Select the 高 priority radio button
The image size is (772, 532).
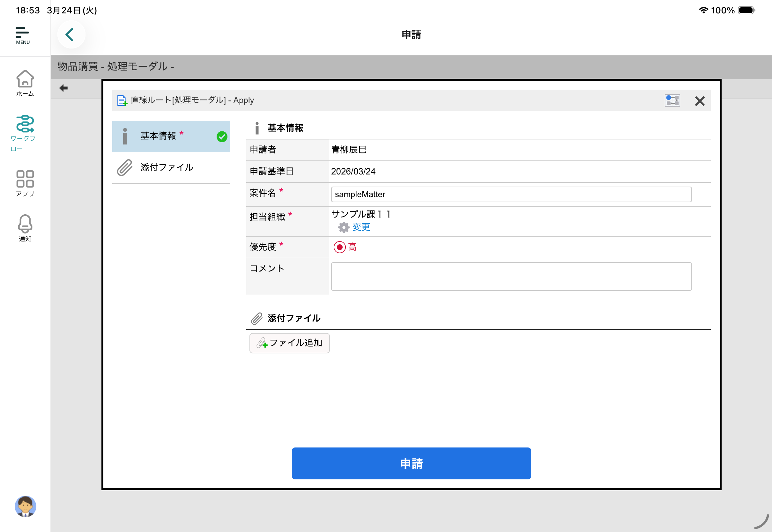tap(339, 247)
